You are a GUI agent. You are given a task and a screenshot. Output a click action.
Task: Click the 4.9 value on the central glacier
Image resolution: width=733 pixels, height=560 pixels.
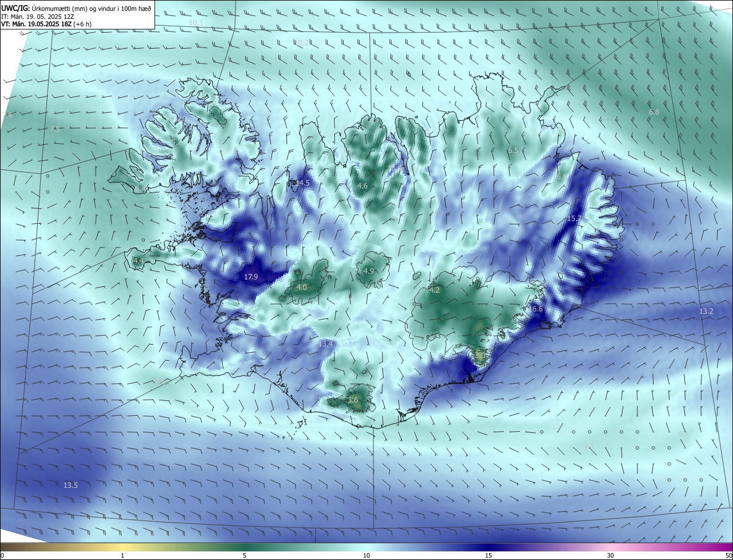click(x=369, y=271)
